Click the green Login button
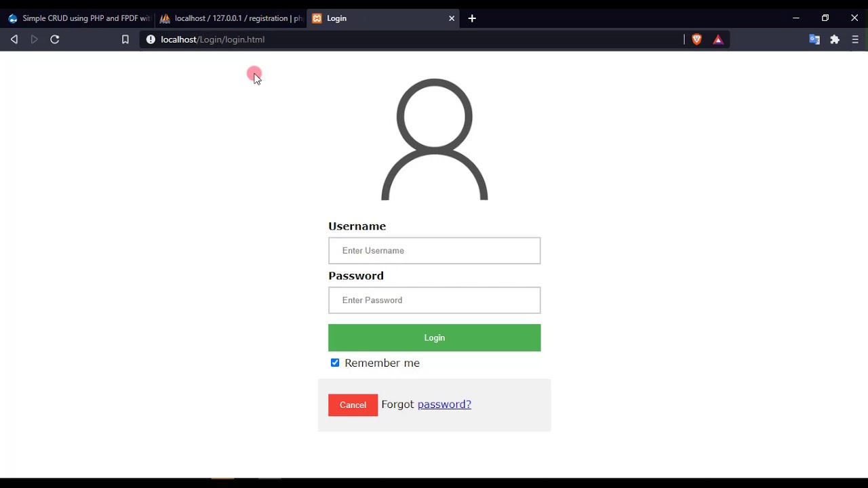The width and height of the screenshot is (868, 488). click(435, 338)
